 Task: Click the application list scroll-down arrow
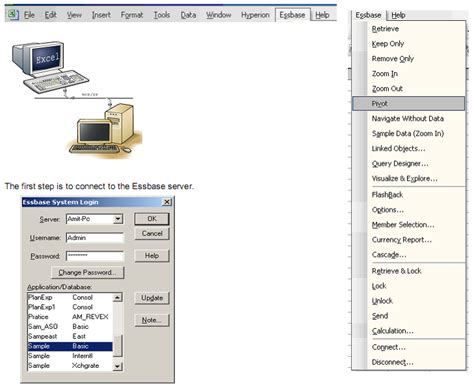pyautogui.click(x=118, y=366)
